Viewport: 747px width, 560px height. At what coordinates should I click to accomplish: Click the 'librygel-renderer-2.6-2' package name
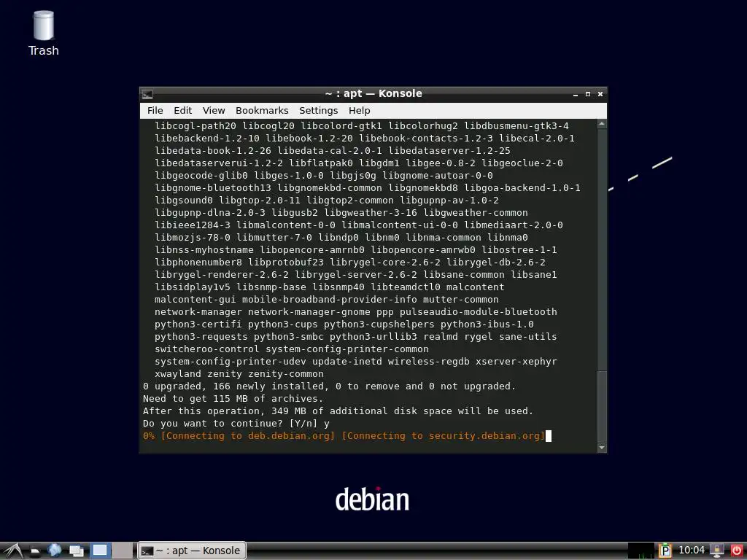coord(222,275)
